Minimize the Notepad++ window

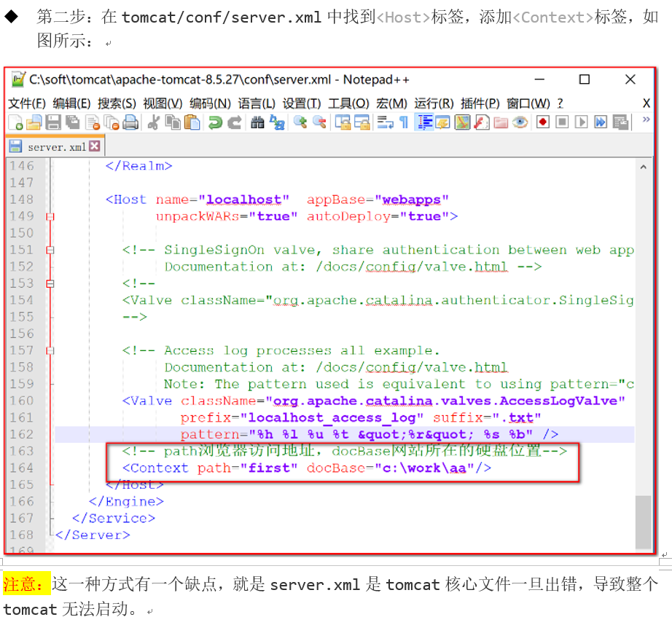539,79
